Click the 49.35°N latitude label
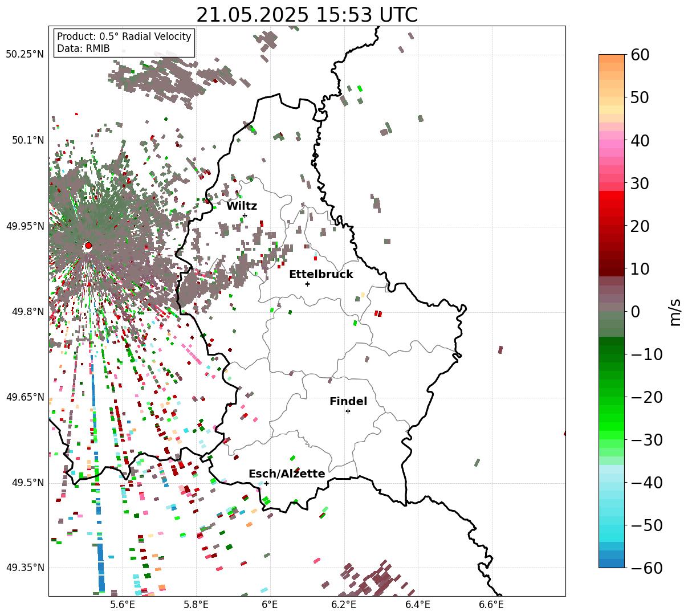This screenshot has width=688, height=616. tap(25, 568)
